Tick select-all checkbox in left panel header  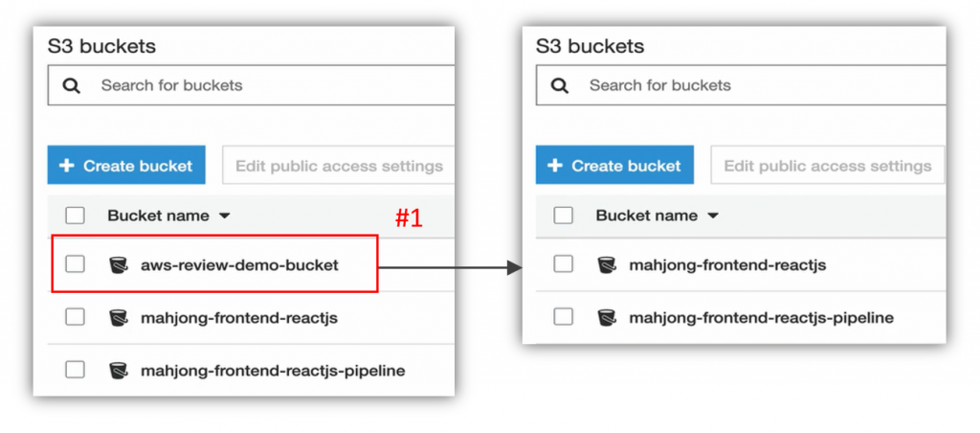pos(75,216)
